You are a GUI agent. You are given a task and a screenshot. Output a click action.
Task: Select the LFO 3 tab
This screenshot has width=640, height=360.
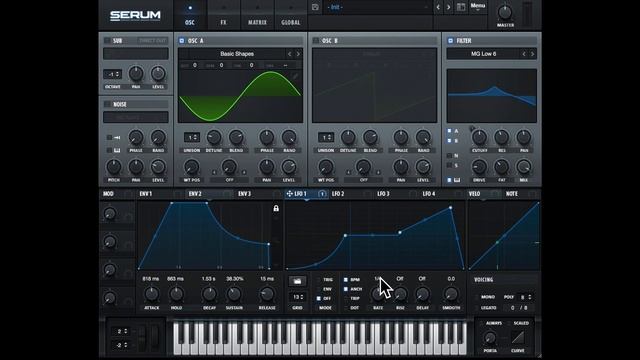[383, 194]
